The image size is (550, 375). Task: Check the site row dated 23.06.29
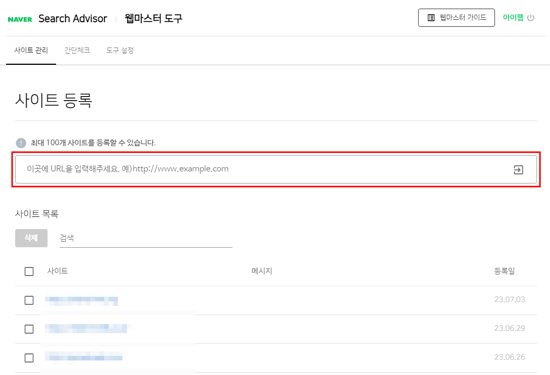pos(29,329)
